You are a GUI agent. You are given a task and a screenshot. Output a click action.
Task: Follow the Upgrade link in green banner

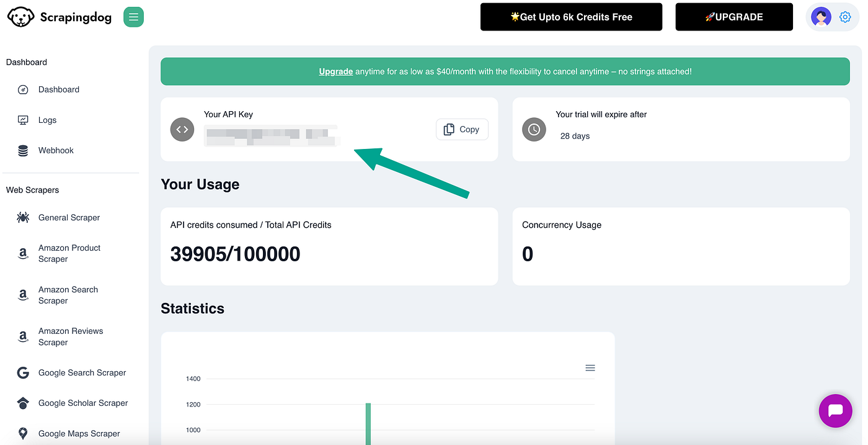(335, 71)
